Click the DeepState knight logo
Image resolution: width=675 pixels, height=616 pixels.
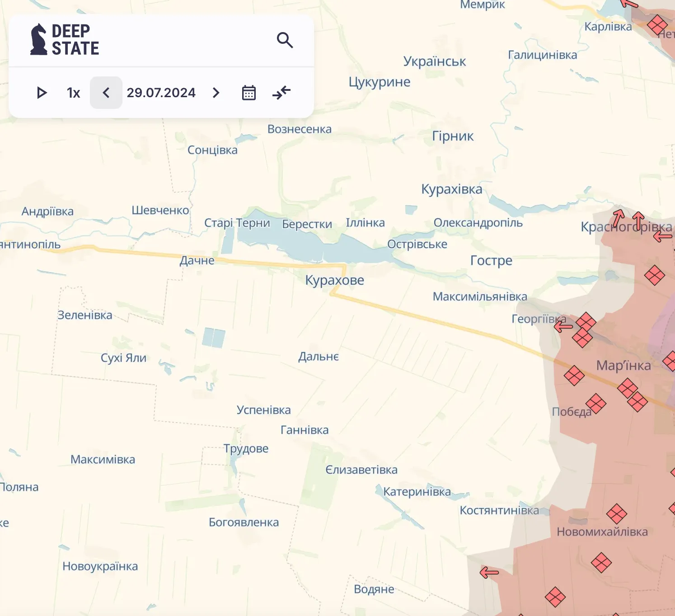click(39, 39)
